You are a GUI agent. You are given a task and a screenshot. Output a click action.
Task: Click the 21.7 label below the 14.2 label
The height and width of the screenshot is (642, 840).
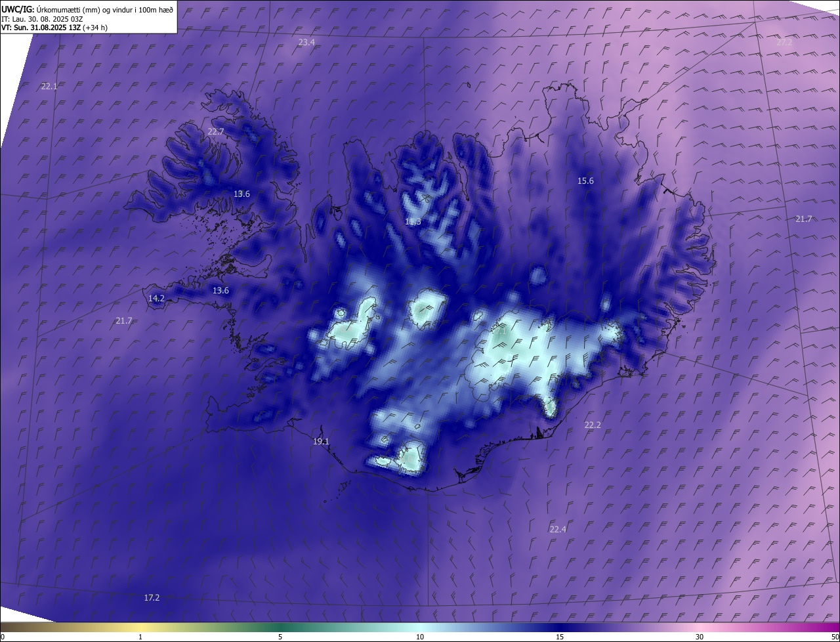point(124,320)
